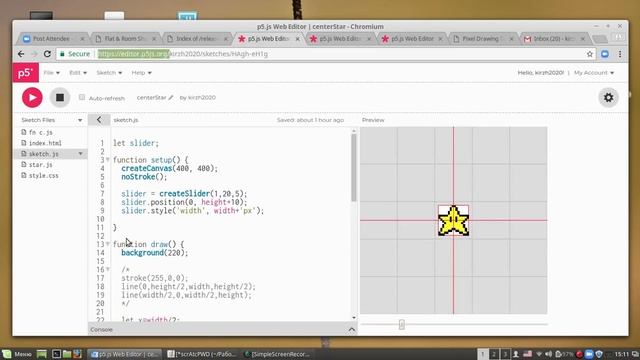
Task: Click the slider handle below the preview
Action: [402, 324]
